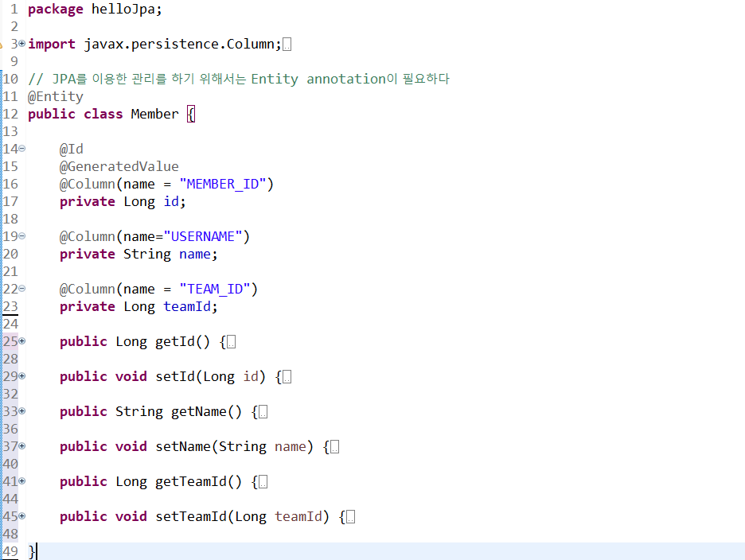This screenshot has width=745, height=560.
Task: Click the folded-code box after import javax.persistence.Column
Action: (x=287, y=45)
